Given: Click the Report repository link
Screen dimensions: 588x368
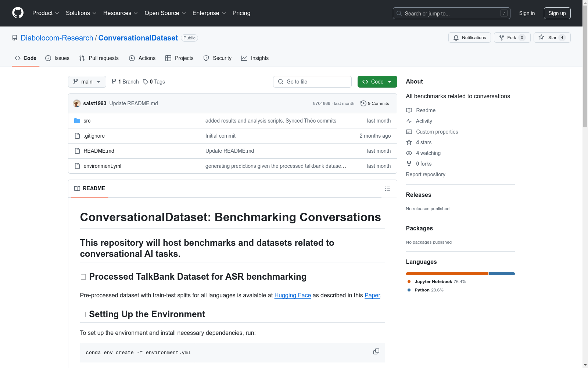Looking at the screenshot, I should coord(426,174).
